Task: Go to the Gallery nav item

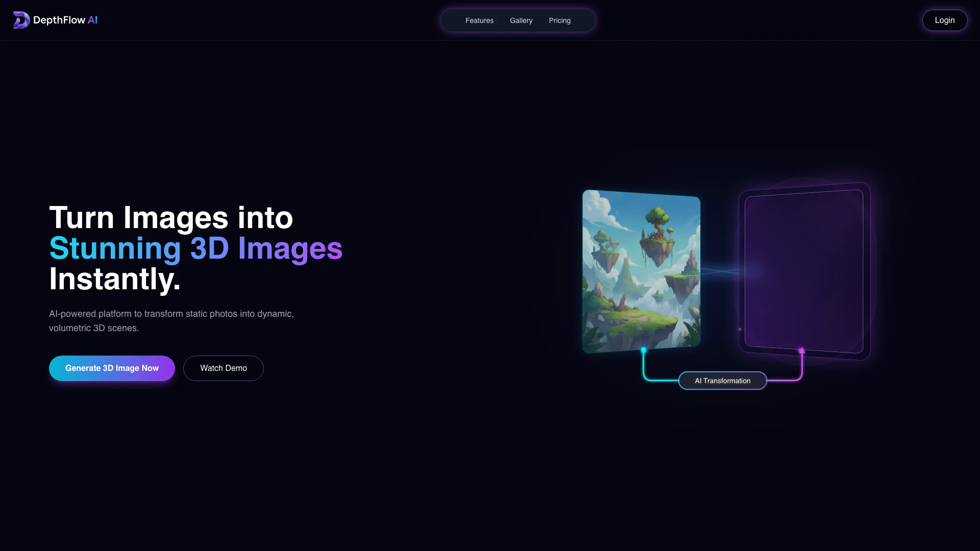Action: pyautogui.click(x=521, y=20)
